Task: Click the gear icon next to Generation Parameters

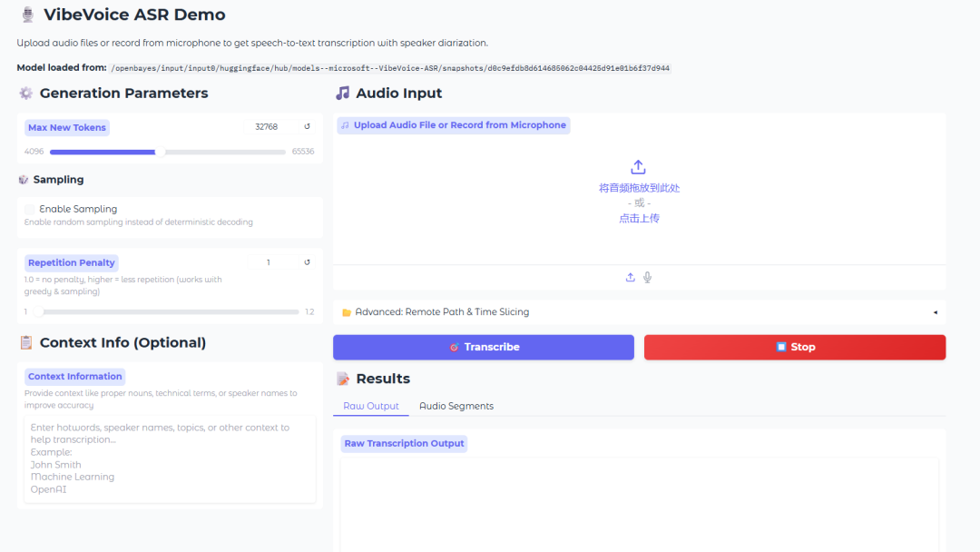Action: coord(25,94)
